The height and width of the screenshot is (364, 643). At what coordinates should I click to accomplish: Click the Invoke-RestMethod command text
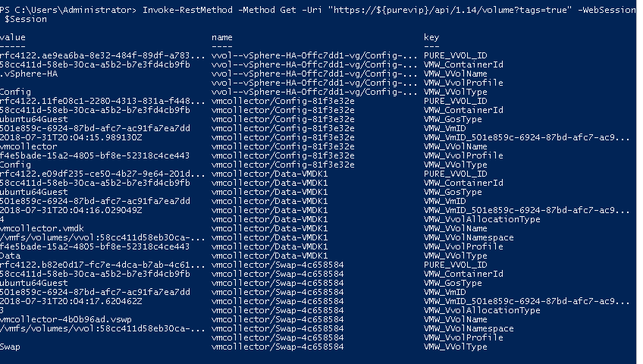pos(187,10)
